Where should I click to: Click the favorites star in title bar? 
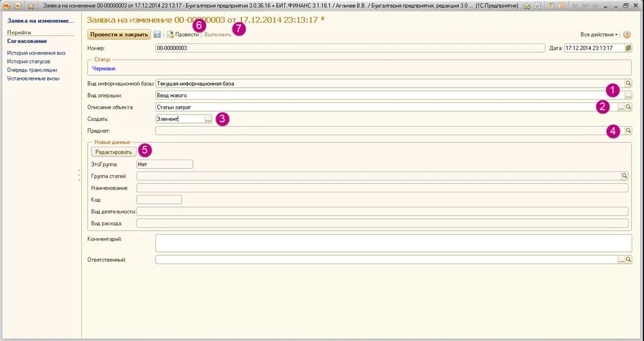point(31,6)
